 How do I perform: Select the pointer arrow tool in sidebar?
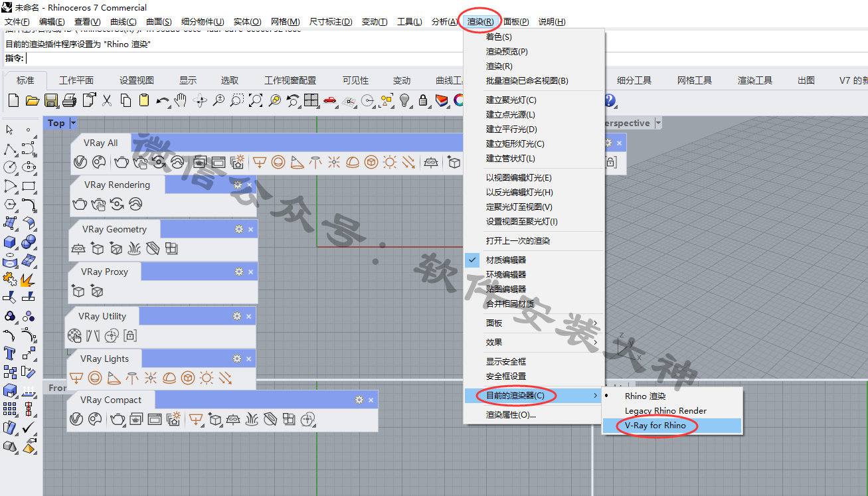(x=10, y=130)
